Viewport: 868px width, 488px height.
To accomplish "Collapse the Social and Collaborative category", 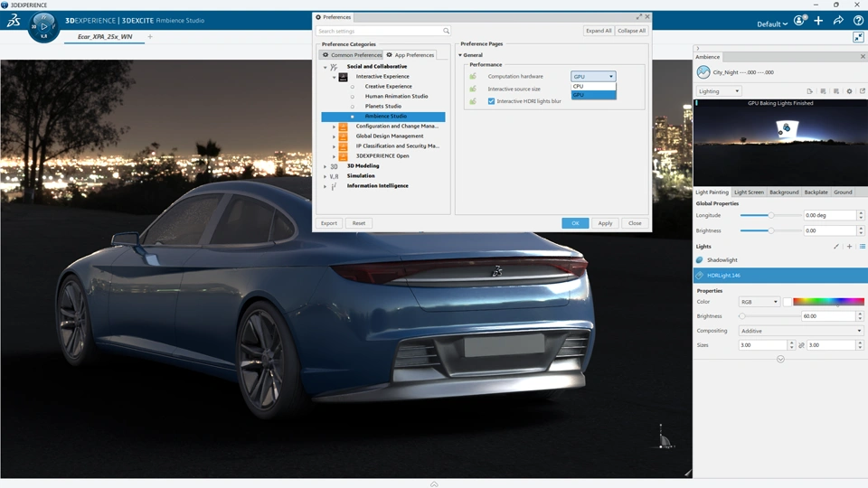I will (325, 67).
